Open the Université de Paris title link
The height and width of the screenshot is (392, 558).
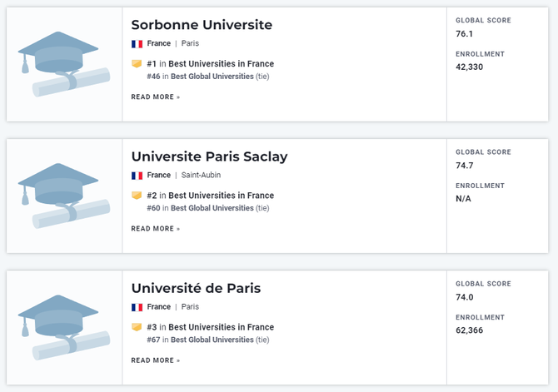tap(196, 288)
